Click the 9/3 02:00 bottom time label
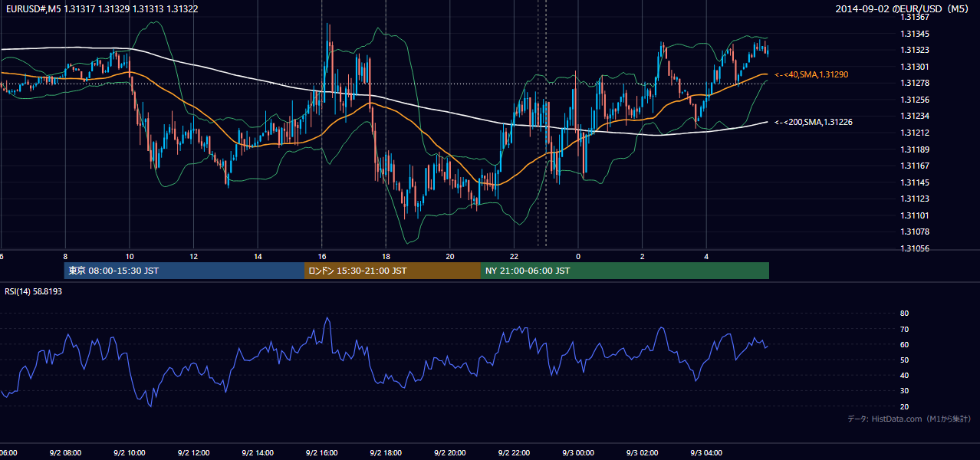 (642, 453)
